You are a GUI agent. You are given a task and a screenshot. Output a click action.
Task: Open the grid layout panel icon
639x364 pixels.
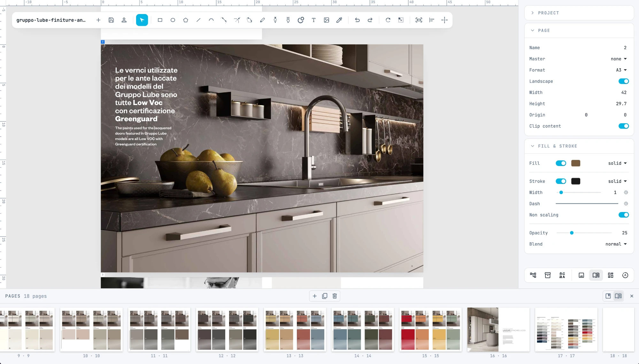[611, 275]
